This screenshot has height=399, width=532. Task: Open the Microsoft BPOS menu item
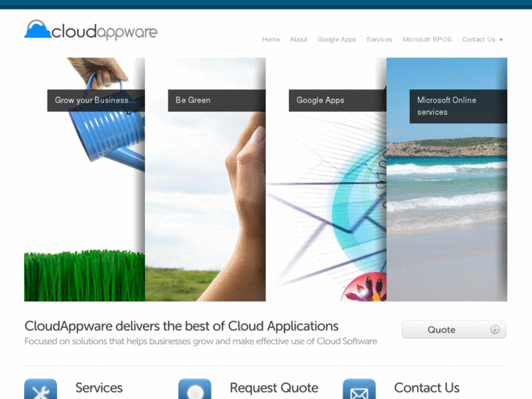point(427,40)
